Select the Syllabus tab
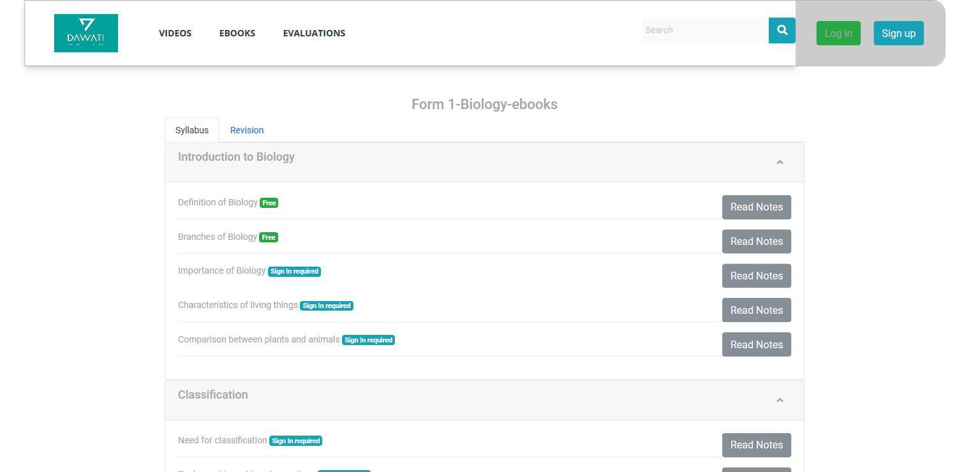980x472 pixels. click(x=192, y=130)
